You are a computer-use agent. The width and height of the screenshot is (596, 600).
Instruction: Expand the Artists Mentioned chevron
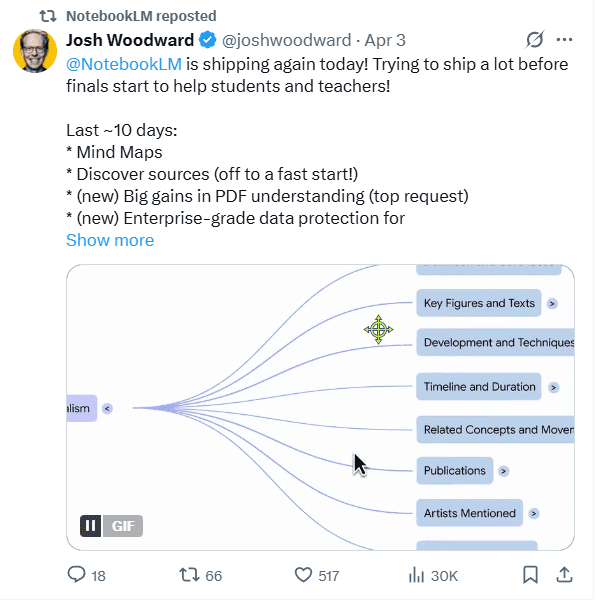point(534,514)
